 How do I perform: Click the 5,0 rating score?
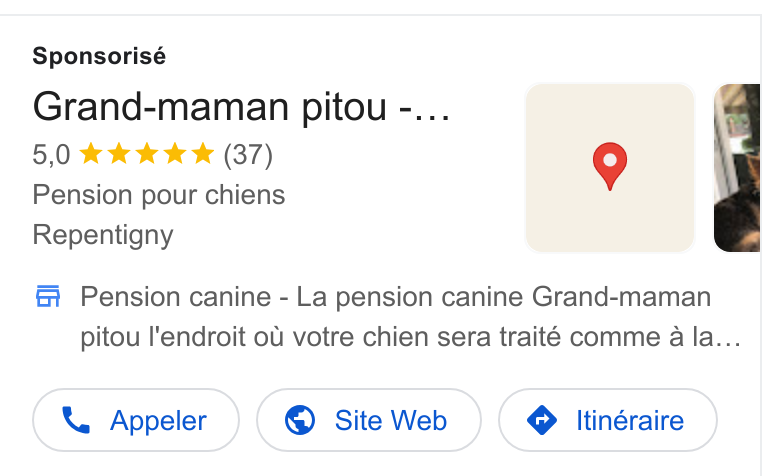pyautogui.click(x=51, y=155)
